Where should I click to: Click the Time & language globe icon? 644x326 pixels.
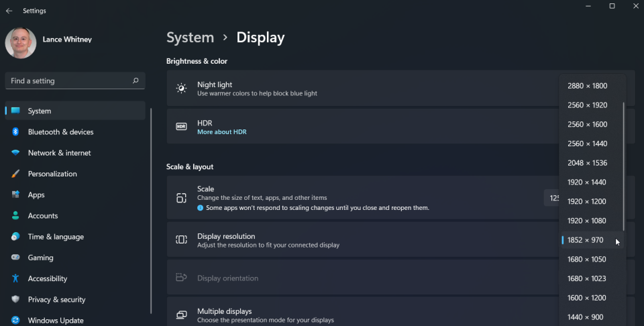click(x=15, y=237)
